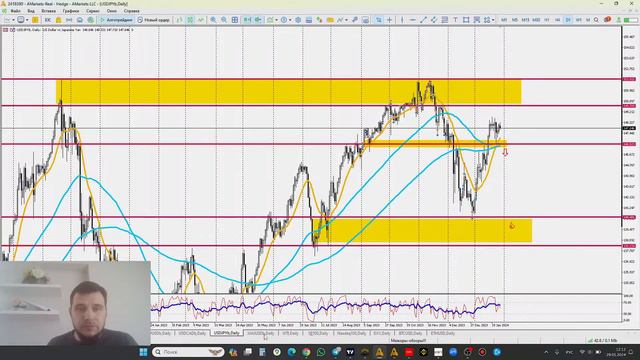Open the new chart dropdown arrow
Image resolution: width=640 pixels, height=360 pixels.
pyautogui.click(x=13, y=20)
